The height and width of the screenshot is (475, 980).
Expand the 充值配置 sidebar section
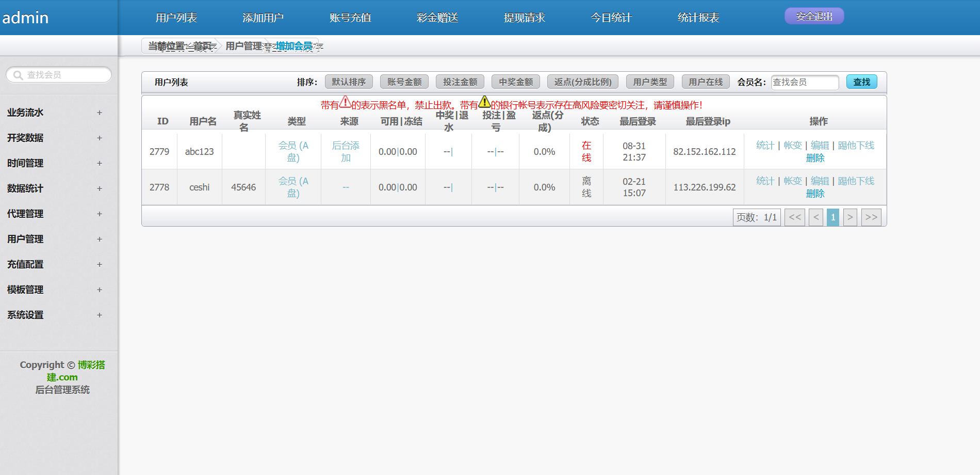[100, 264]
